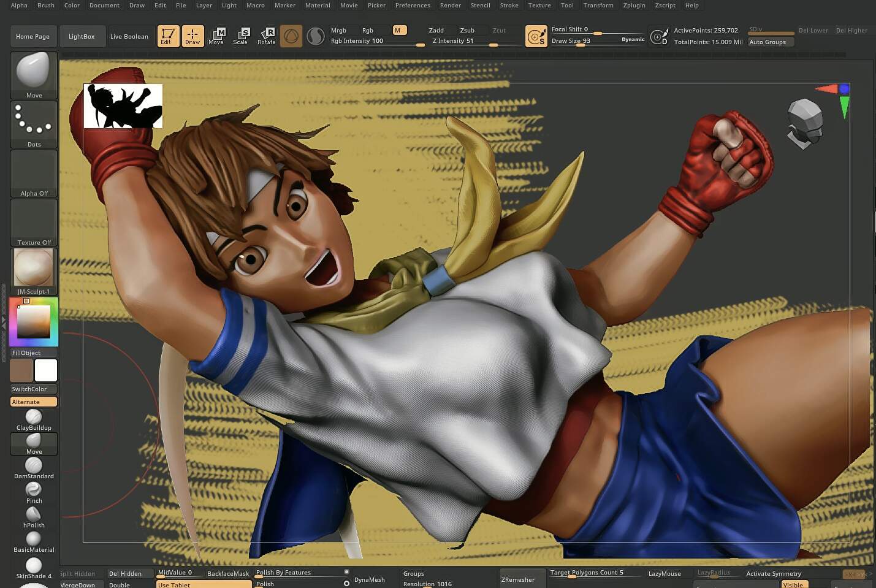This screenshot has width=876, height=588.
Task: Click Del Hidden button
Action: 131,573
